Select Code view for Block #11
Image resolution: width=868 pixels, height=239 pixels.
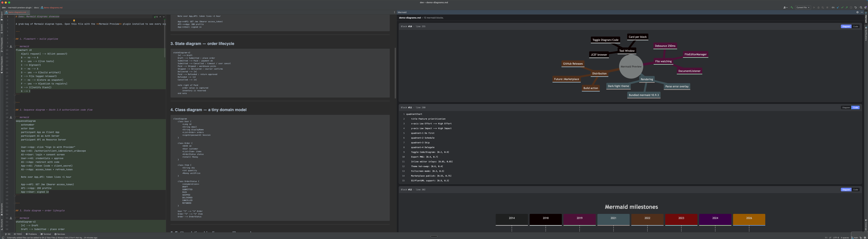coord(855,108)
